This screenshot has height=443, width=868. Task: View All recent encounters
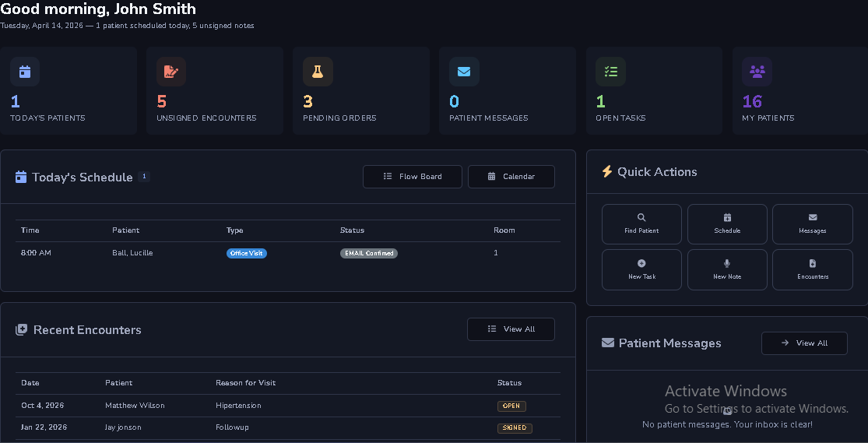pos(511,329)
